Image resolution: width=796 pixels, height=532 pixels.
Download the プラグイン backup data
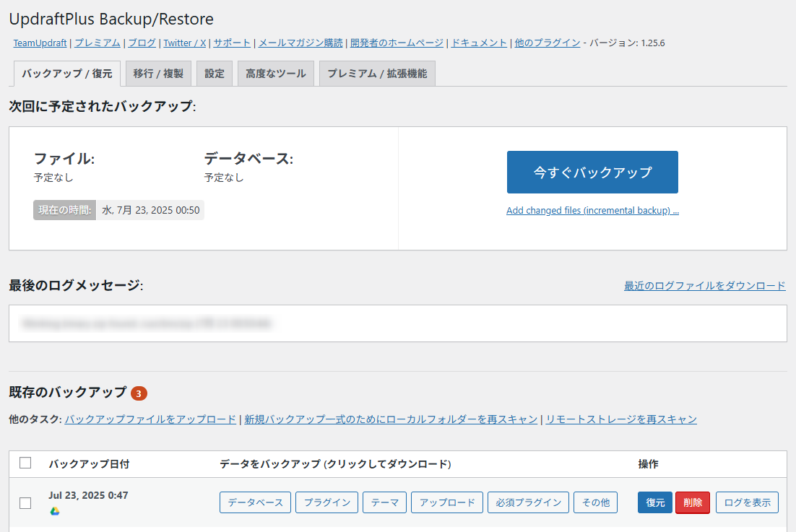point(327,502)
